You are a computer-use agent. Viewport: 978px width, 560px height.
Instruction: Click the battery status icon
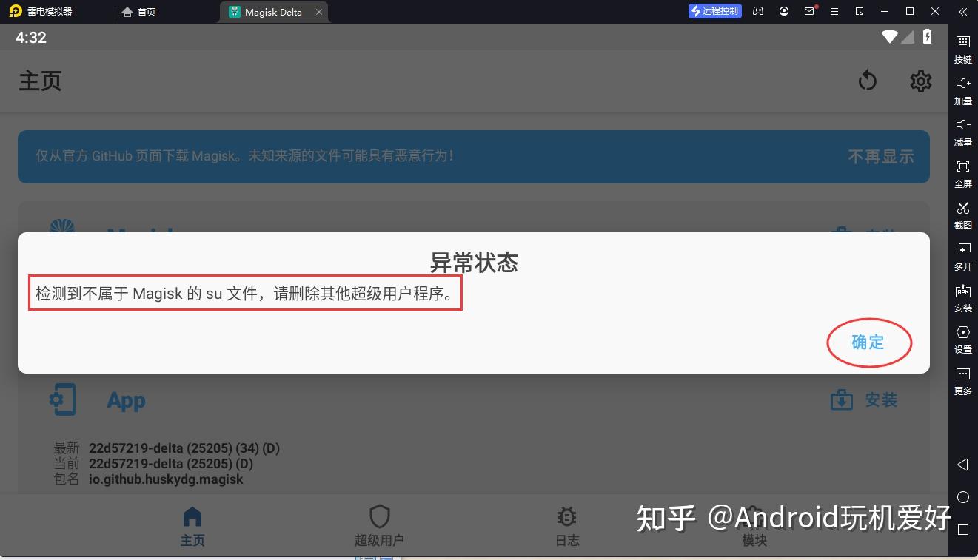coord(928,37)
